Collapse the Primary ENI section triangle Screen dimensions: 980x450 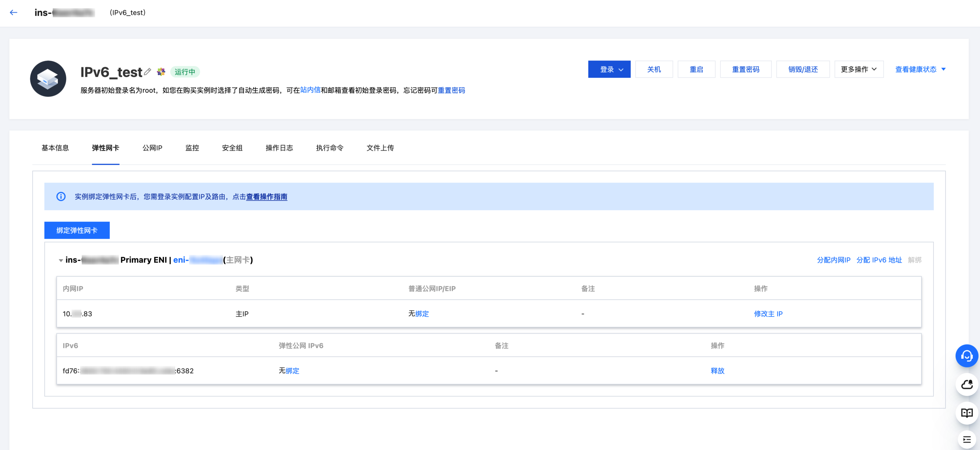[61, 261]
